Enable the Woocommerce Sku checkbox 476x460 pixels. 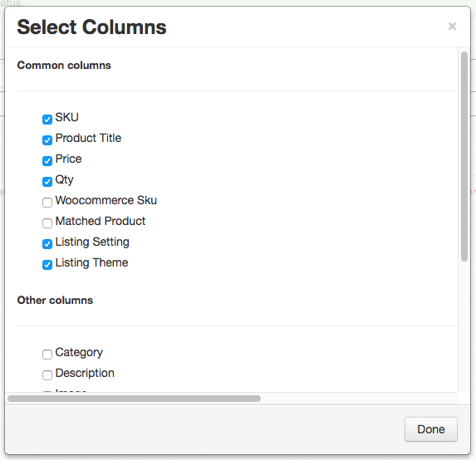click(x=47, y=203)
